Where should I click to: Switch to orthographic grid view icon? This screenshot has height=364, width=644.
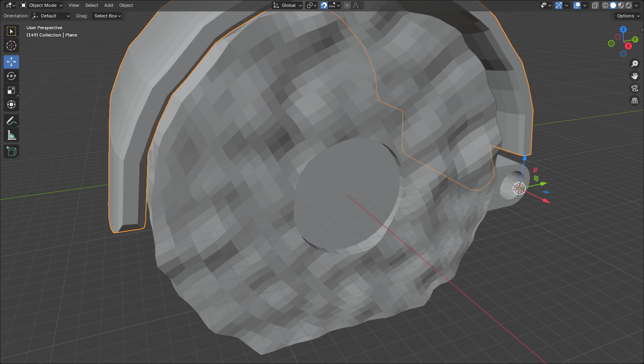(635, 100)
